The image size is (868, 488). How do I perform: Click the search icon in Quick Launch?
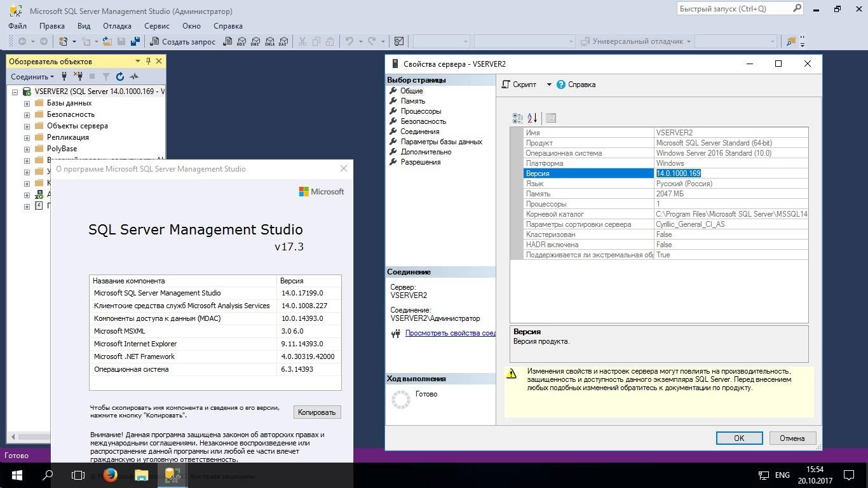pyautogui.click(x=797, y=8)
